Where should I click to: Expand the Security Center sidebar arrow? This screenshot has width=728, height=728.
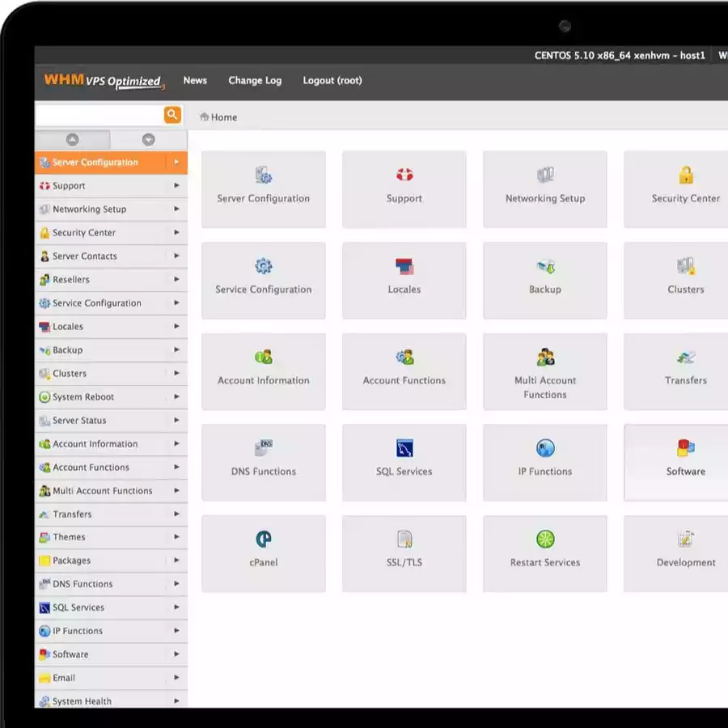pos(176,232)
